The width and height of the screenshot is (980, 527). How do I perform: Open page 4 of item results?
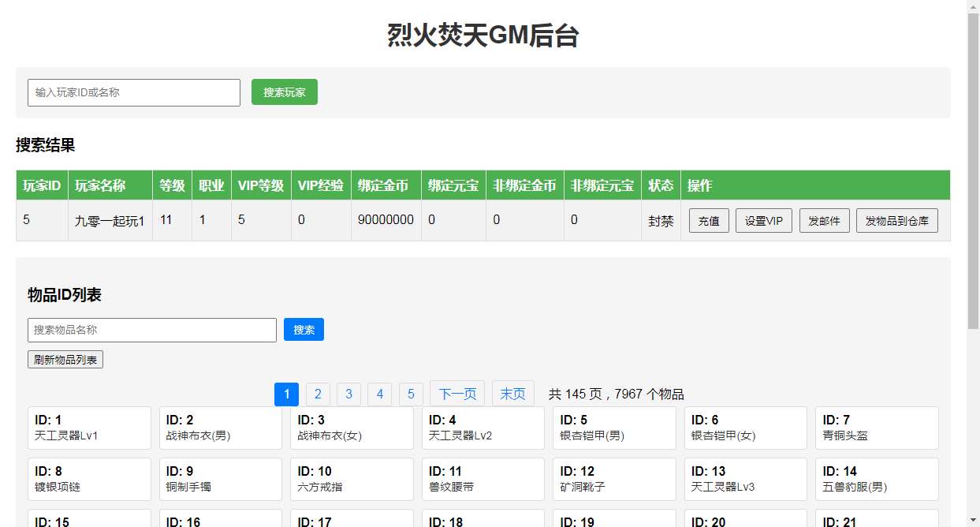(379, 394)
